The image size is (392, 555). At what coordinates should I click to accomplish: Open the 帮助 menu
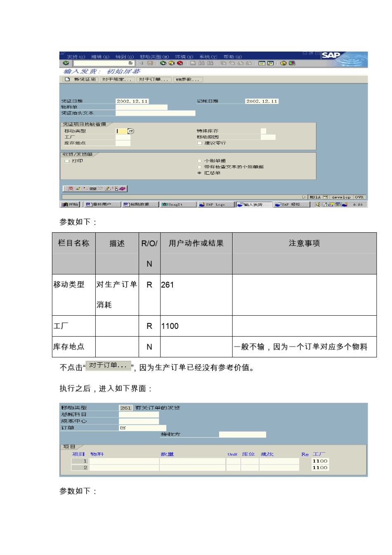pyautogui.click(x=232, y=57)
